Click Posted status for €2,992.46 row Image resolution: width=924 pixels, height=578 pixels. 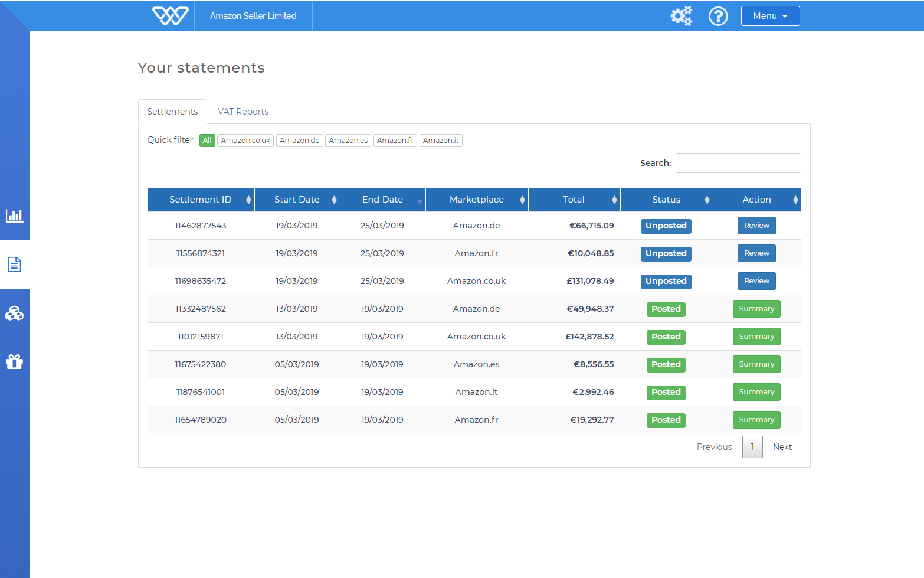pos(666,393)
